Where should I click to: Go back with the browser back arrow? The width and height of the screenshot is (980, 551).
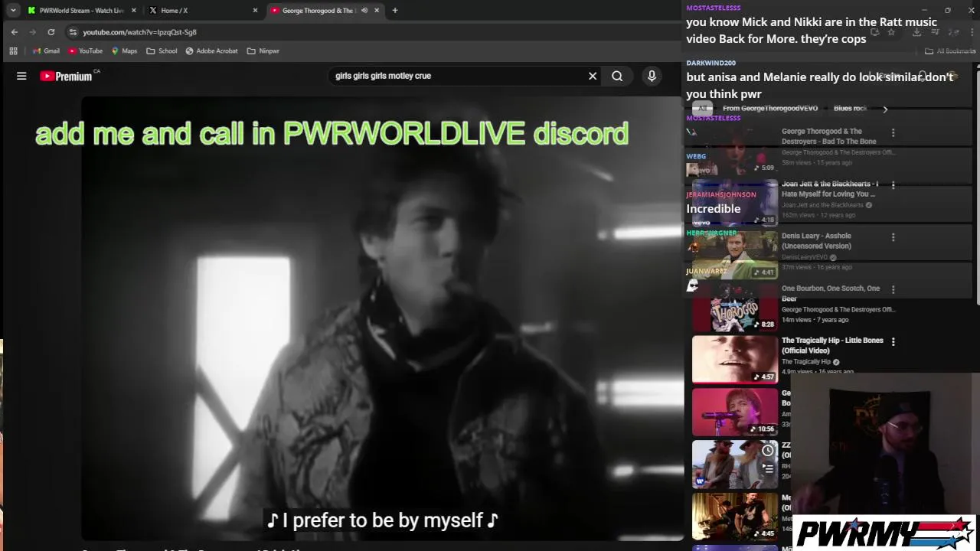pos(15,32)
